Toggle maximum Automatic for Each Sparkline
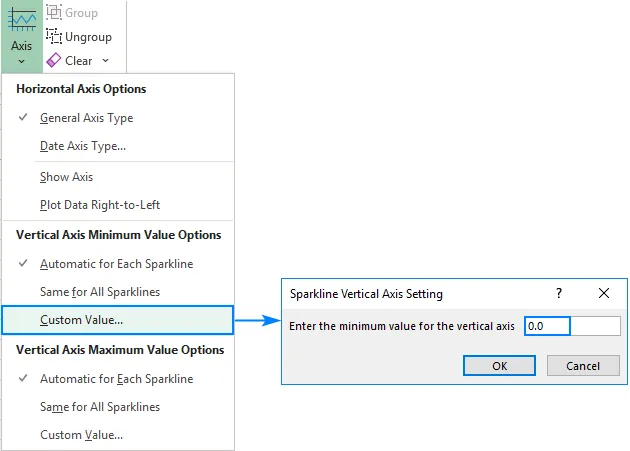 (x=116, y=379)
